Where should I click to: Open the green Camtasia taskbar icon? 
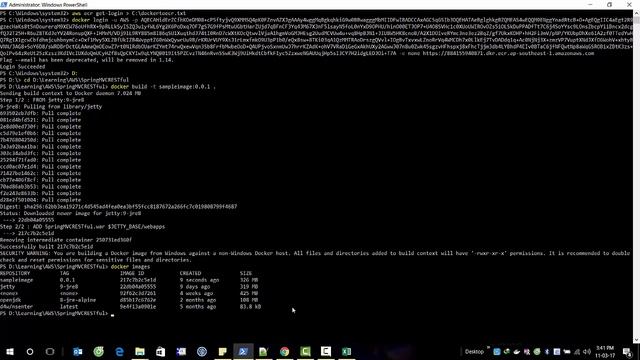tap(305, 351)
